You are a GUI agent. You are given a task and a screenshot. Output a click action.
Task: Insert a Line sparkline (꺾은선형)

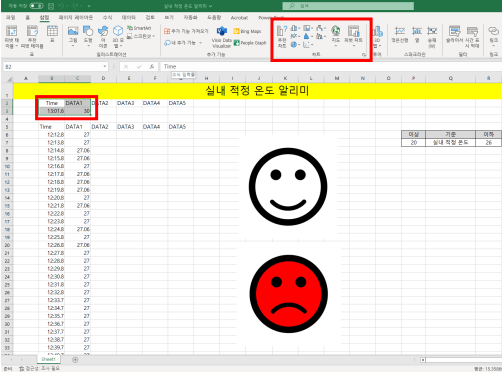(400, 35)
